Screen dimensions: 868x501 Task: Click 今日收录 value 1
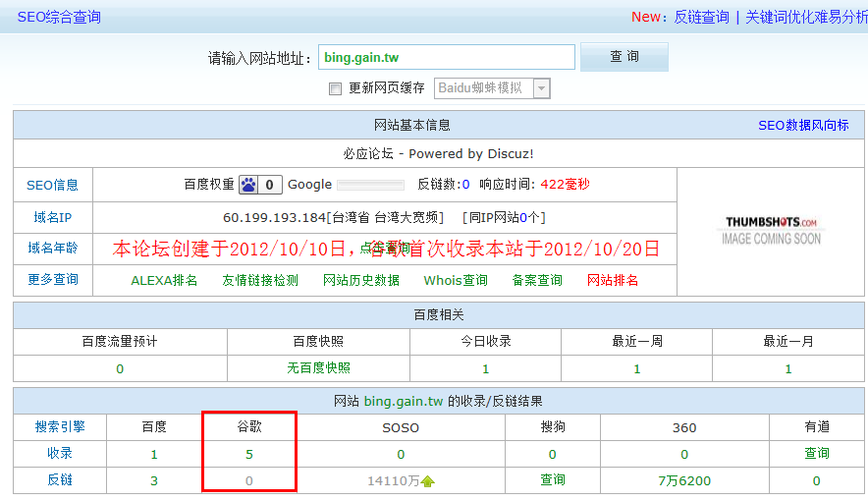pyautogui.click(x=485, y=369)
